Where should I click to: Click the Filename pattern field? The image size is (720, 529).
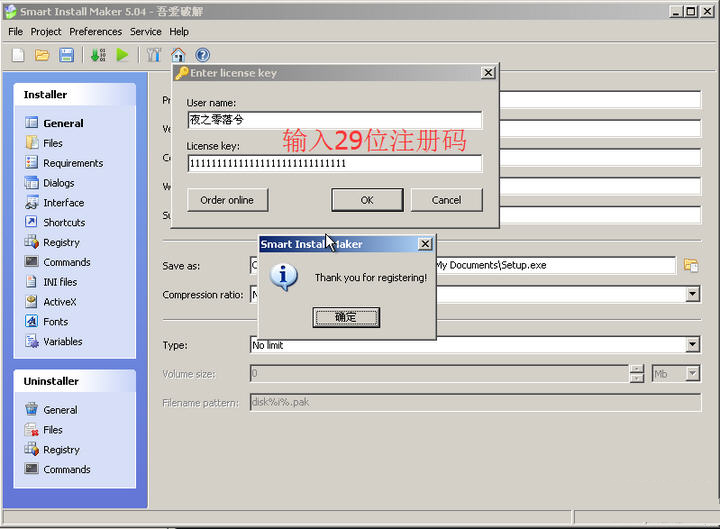point(475,402)
